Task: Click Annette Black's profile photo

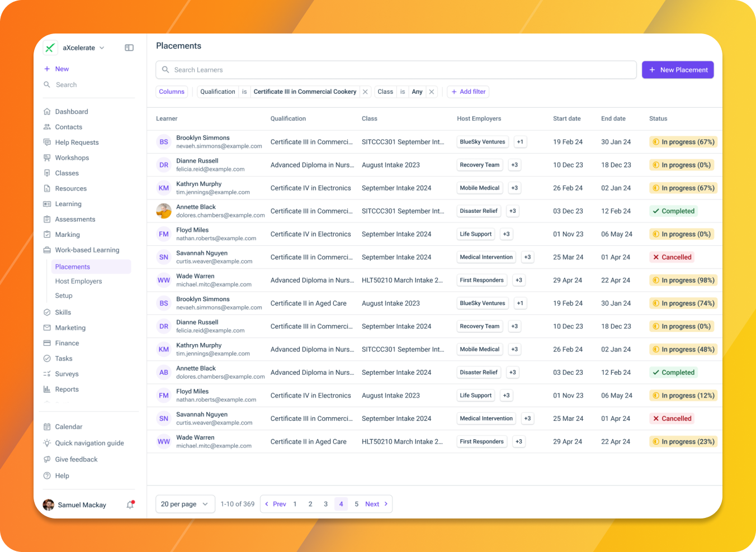Action: point(164,211)
